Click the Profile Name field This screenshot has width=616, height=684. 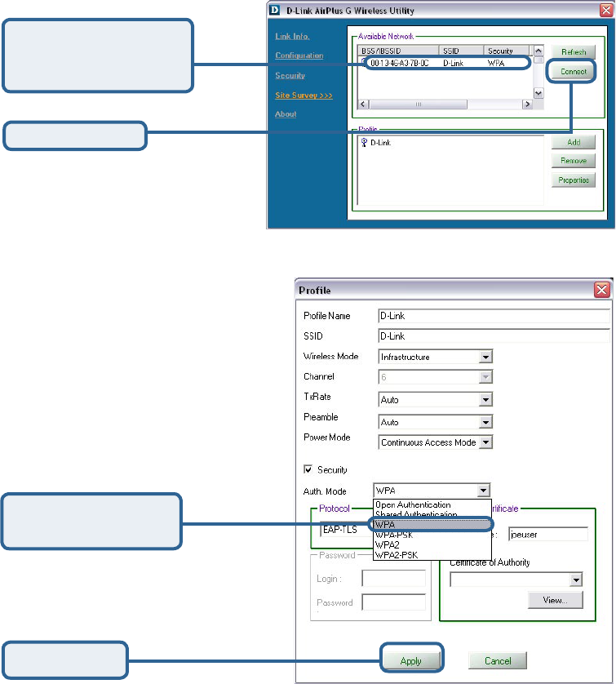point(494,316)
